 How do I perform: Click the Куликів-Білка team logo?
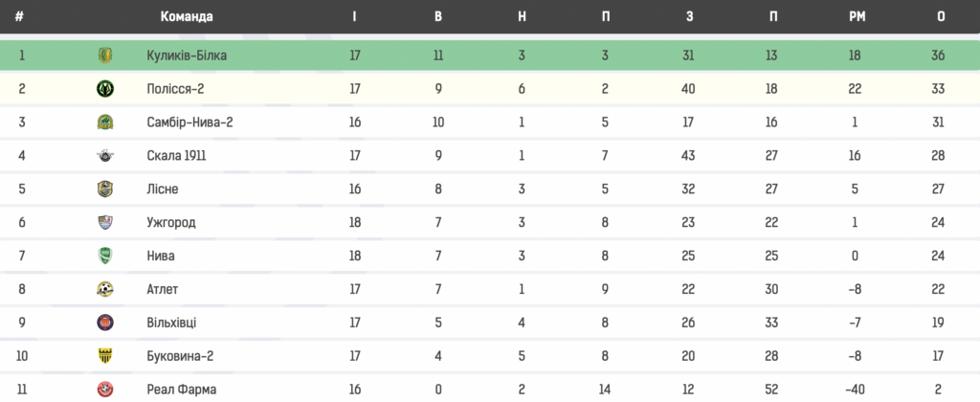pos(105,56)
